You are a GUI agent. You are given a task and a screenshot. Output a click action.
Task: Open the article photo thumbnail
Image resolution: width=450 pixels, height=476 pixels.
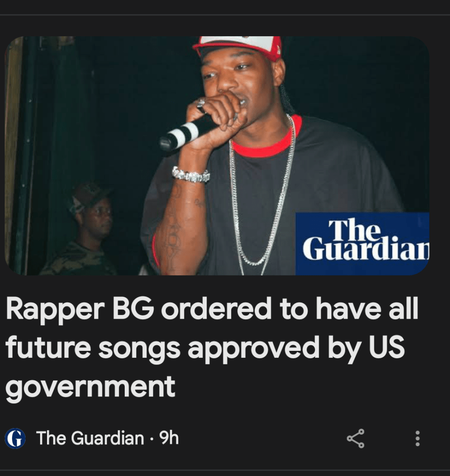click(217, 156)
